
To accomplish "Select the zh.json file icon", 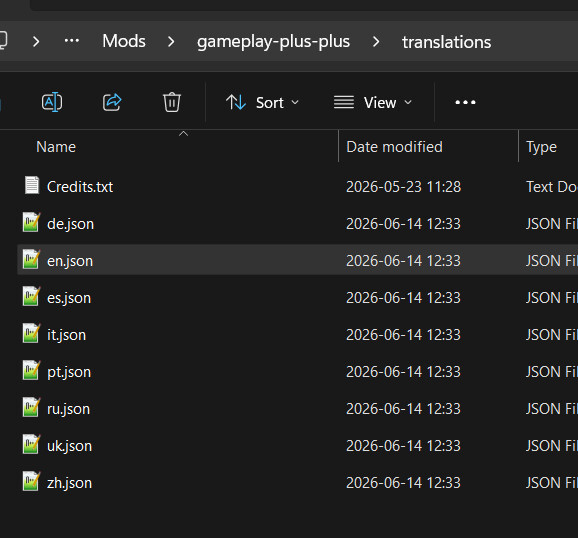I will point(31,481).
